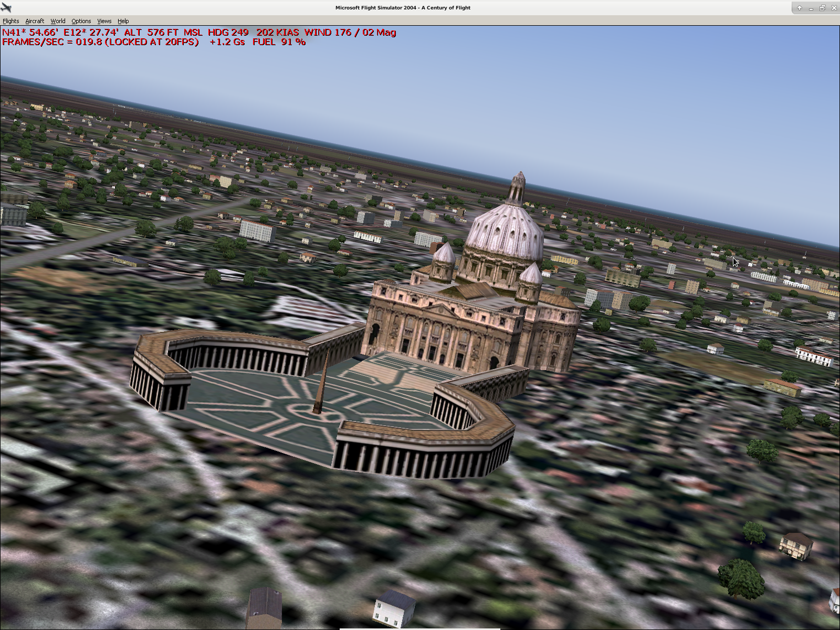
Task: Click the latitude and longitude readout
Action: pyautogui.click(x=60, y=33)
